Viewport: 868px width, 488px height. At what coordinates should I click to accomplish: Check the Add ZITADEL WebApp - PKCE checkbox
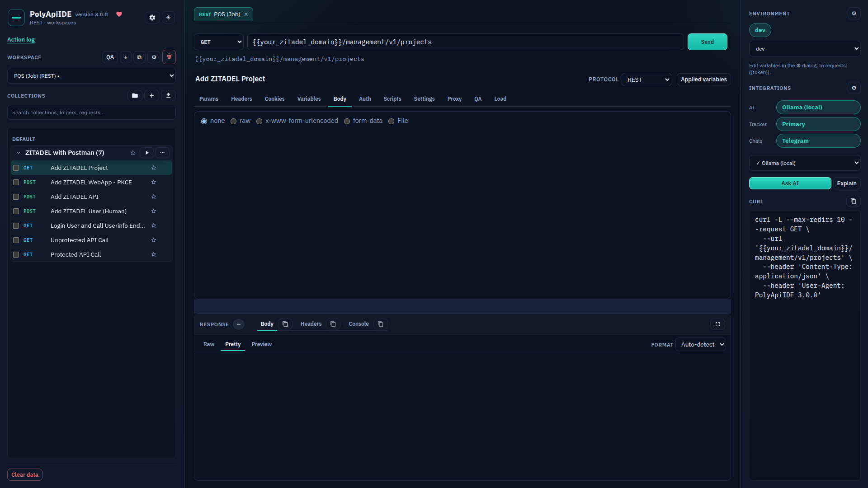(16, 183)
